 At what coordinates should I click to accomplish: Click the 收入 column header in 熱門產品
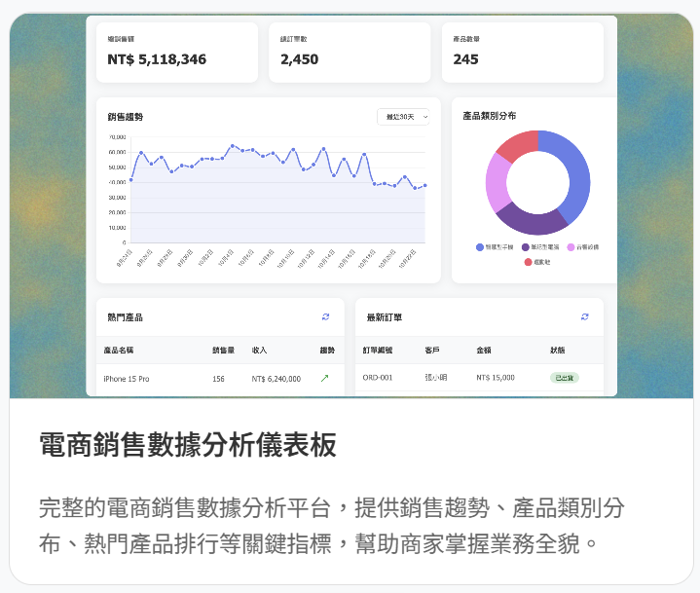(x=260, y=351)
